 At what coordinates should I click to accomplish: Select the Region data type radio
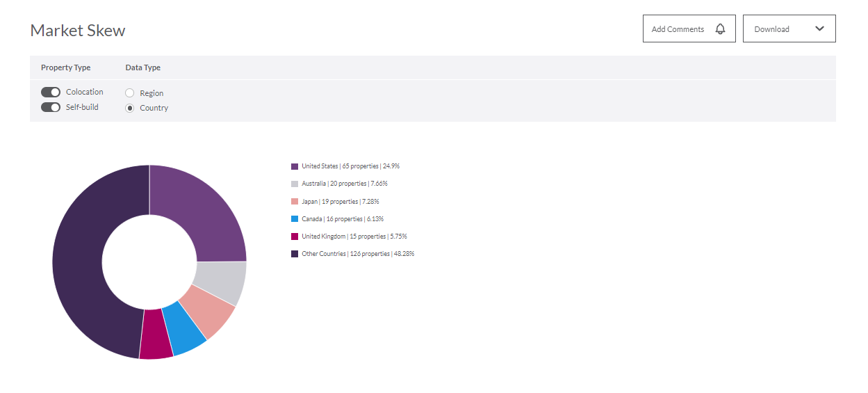pos(130,93)
